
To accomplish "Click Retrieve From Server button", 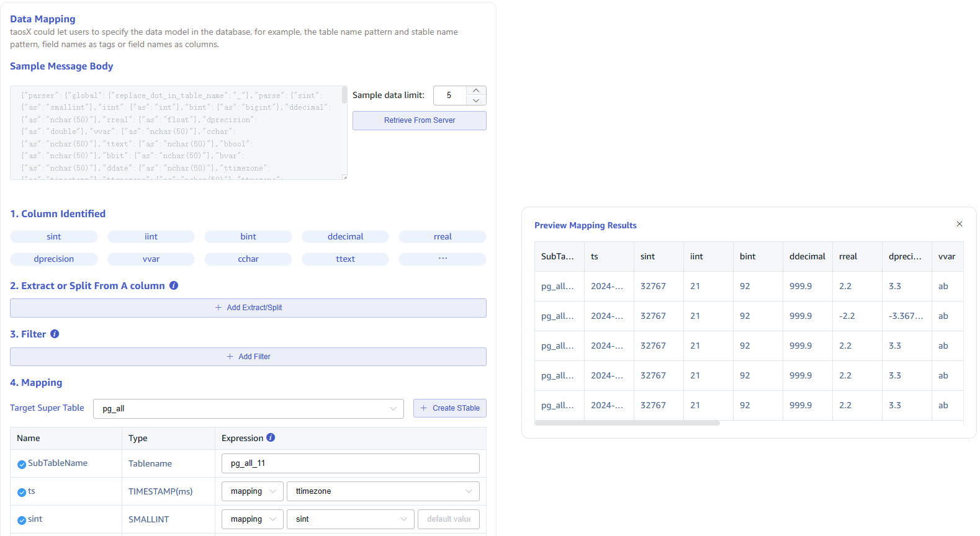I will [x=419, y=120].
